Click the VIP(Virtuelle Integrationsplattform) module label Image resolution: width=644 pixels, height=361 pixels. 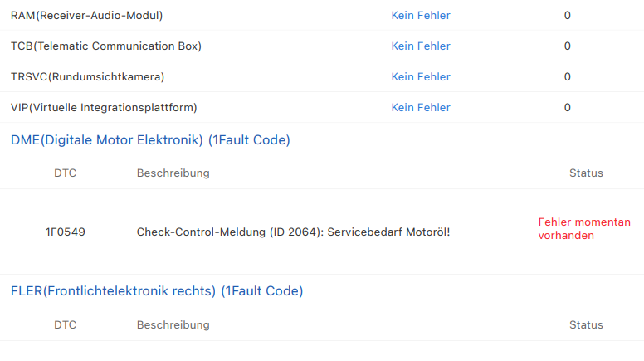[104, 107]
